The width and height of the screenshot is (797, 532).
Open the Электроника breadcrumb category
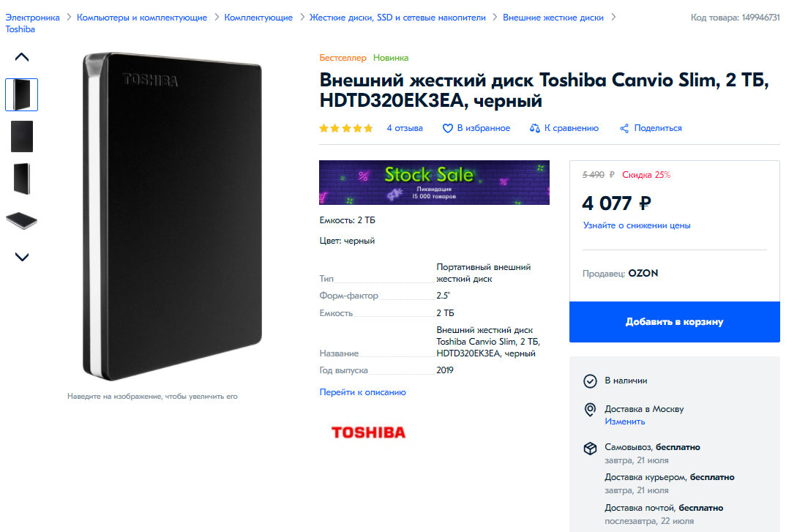[32, 18]
